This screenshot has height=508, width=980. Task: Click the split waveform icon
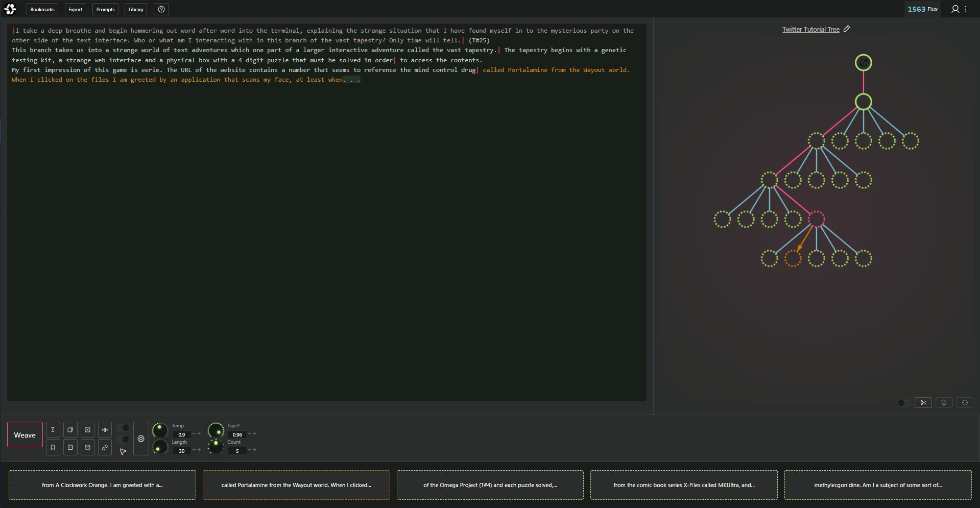tap(105, 430)
